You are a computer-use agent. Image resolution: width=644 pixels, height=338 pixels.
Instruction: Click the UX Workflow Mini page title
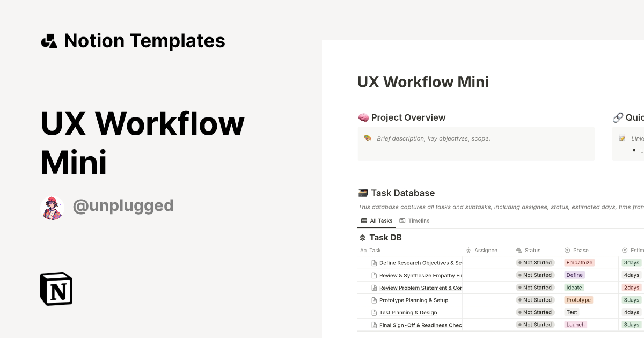point(423,82)
